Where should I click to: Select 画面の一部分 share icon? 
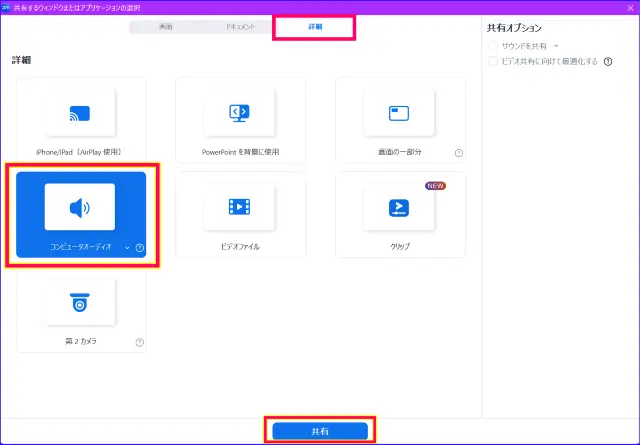coord(399,113)
